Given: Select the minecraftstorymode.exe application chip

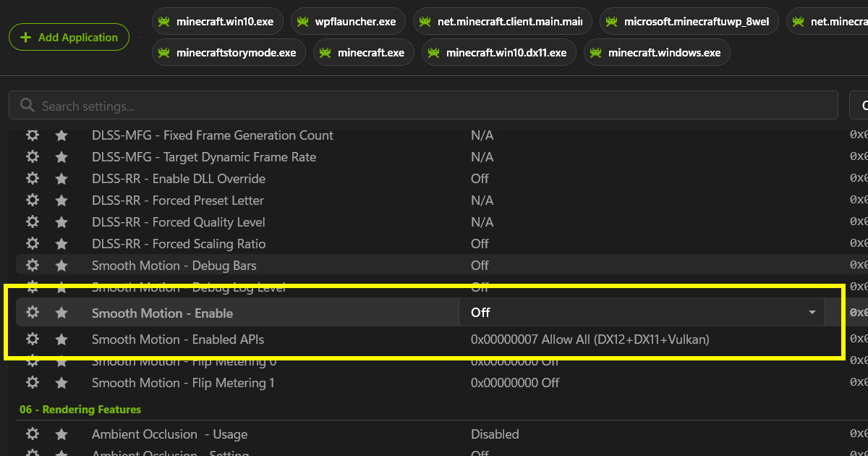Looking at the screenshot, I should pos(229,53).
